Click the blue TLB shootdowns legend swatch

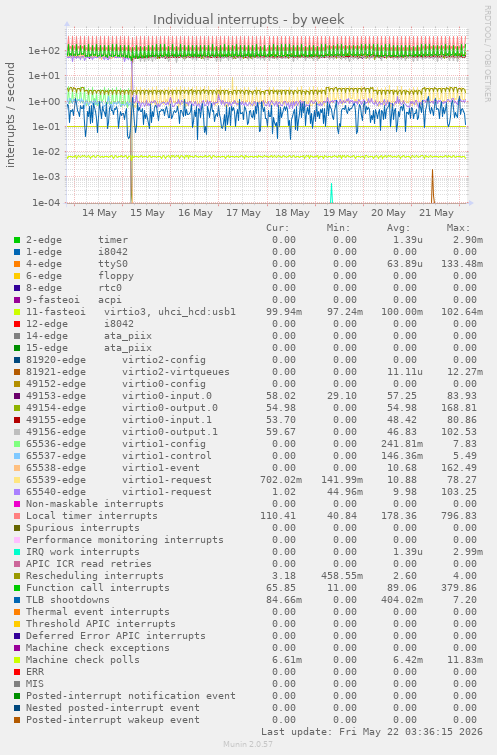[x=17, y=600]
